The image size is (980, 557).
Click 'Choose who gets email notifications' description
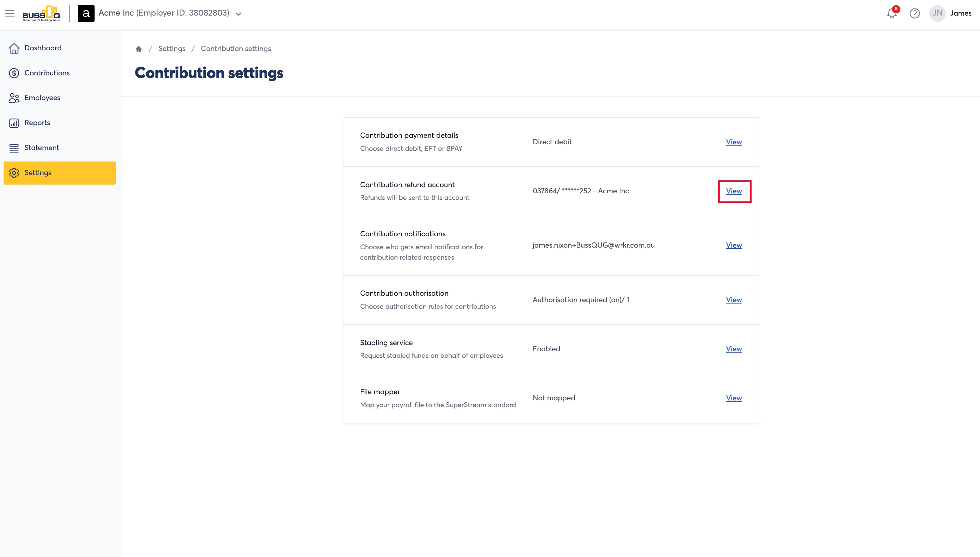click(421, 252)
